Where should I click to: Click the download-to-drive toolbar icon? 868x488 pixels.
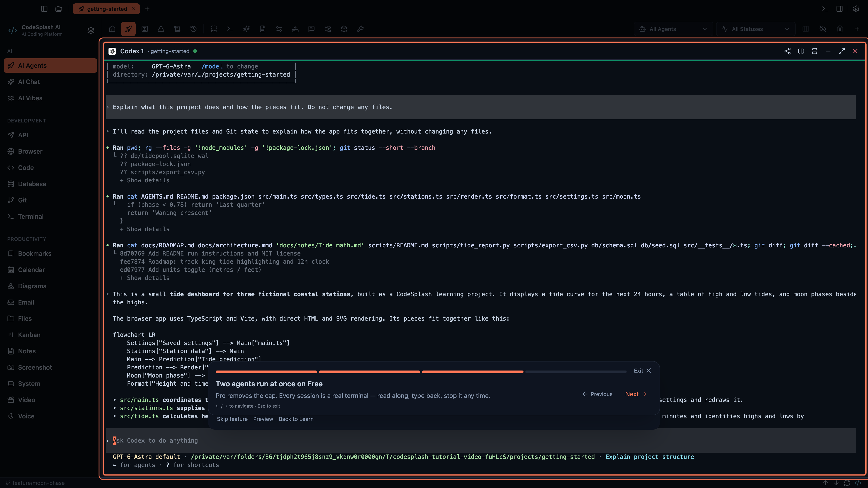coord(295,29)
